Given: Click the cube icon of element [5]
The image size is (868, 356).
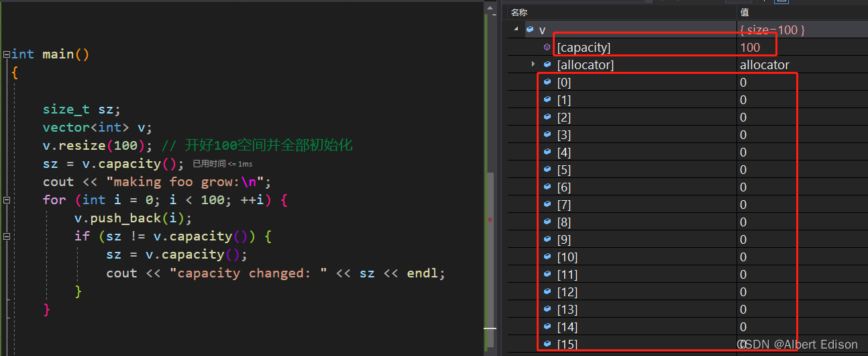Looking at the screenshot, I should click(547, 169).
